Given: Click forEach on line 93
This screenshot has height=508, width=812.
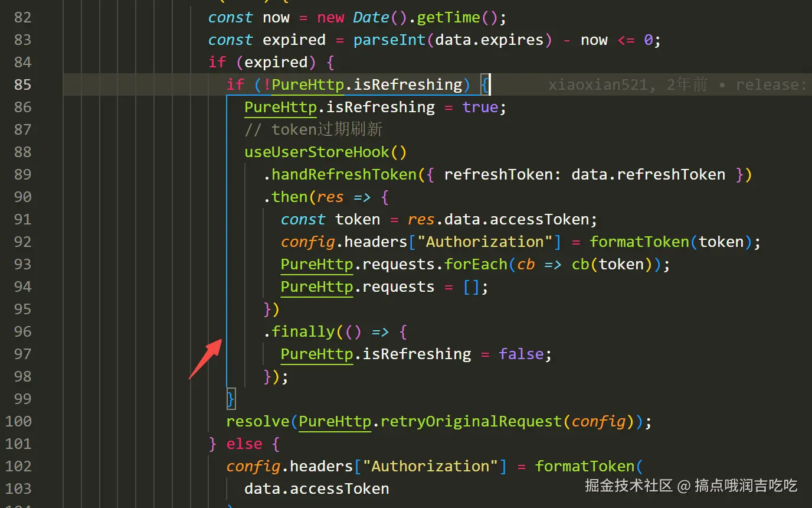Looking at the screenshot, I should pyautogui.click(x=476, y=264).
